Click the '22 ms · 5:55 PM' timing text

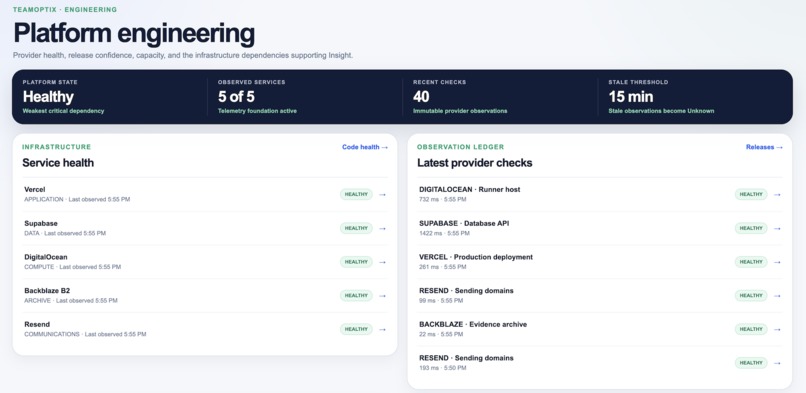[x=441, y=334]
